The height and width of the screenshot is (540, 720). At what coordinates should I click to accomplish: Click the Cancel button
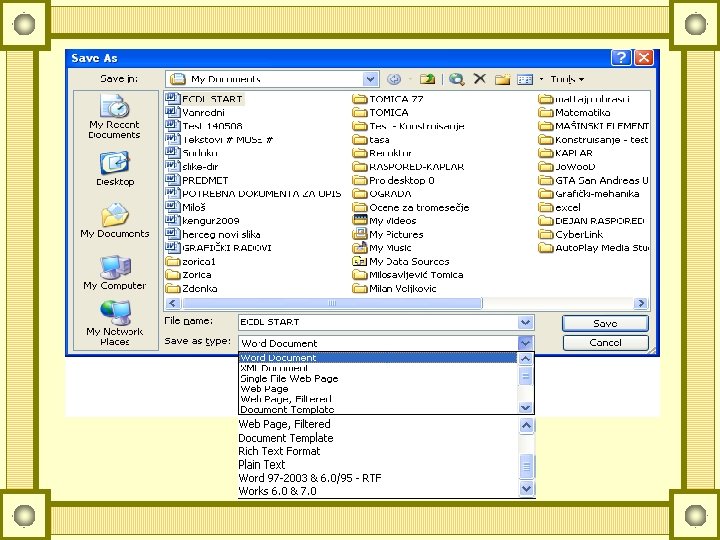(x=605, y=343)
